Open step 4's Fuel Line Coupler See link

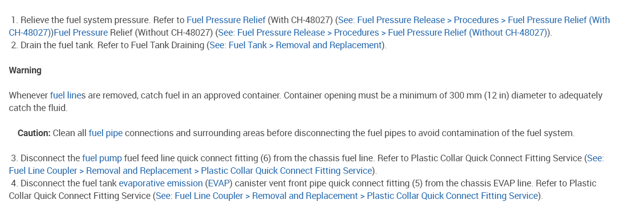click(347, 196)
